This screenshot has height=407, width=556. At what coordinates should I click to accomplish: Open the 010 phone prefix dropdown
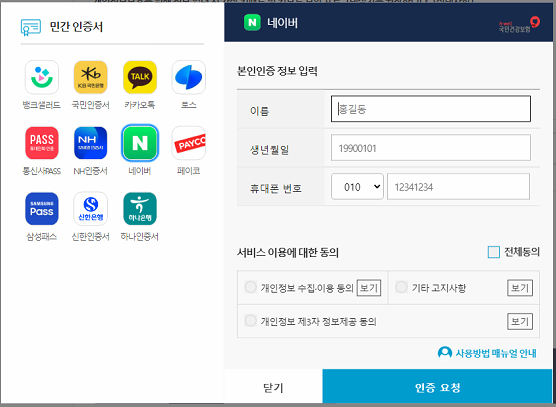(x=357, y=186)
